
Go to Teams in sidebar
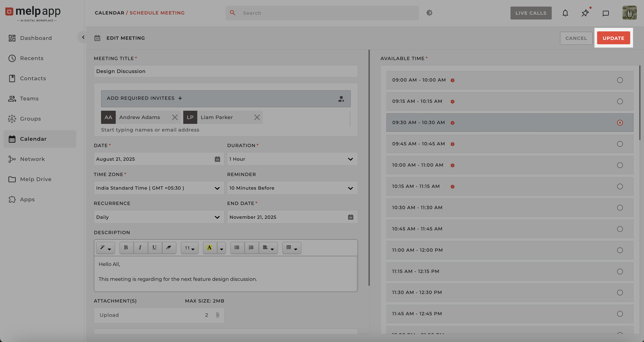(x=29, y=98)
